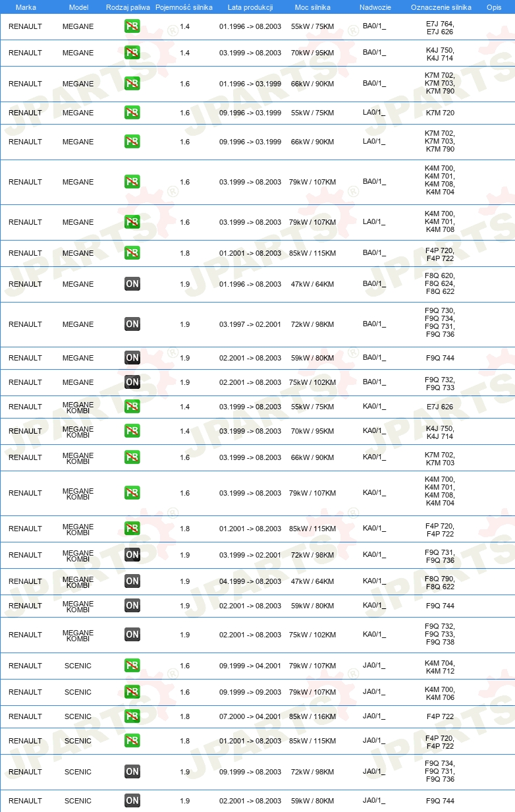Select the ON diesel icon for Megane 1.9 59kW BA0/1_

(132, 358)
